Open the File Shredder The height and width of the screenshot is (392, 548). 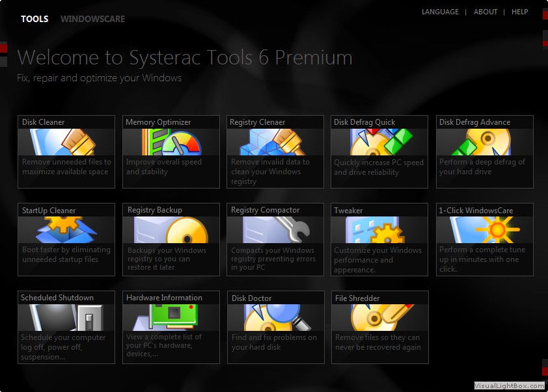point(379,326)
